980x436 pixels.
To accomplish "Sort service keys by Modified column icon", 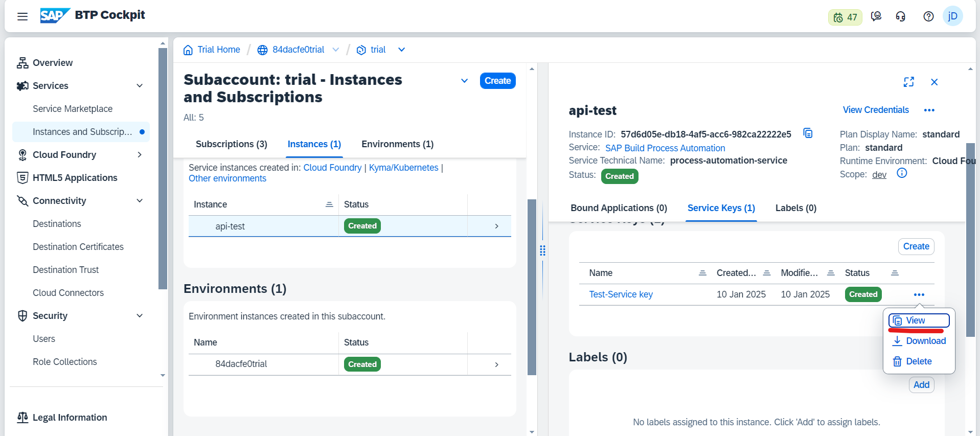I will tap(831, 273).
